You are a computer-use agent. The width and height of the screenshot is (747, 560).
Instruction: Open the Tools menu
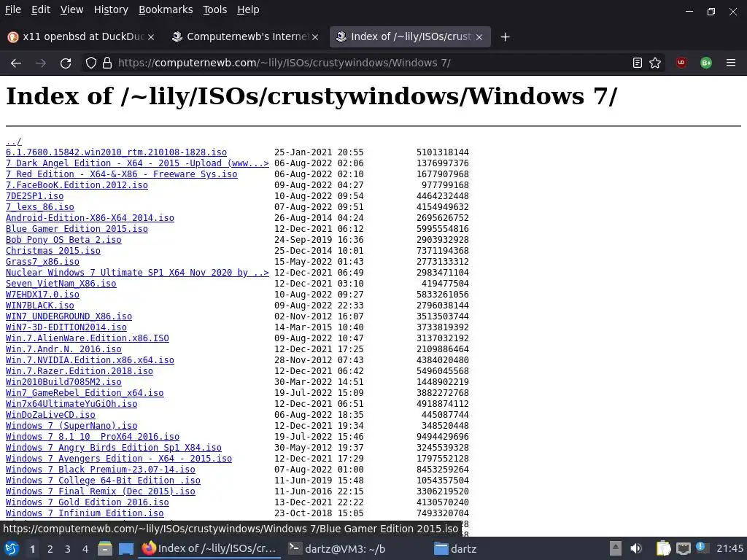215,9
